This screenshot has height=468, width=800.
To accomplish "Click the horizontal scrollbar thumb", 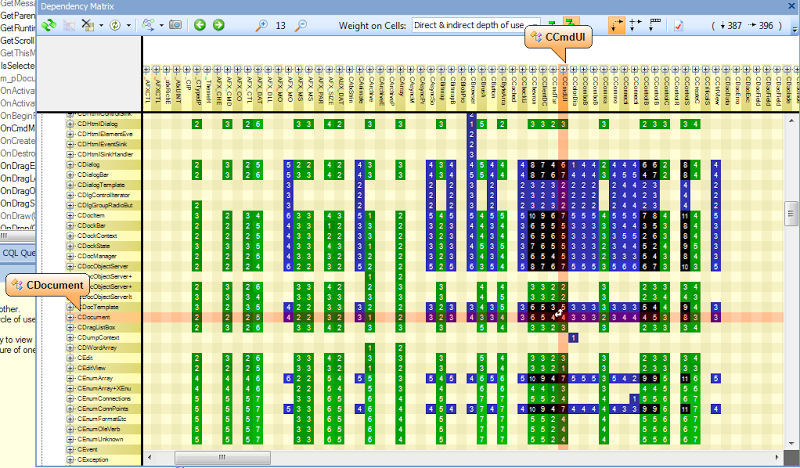I will pyautogui.click(x=222, y=457).
